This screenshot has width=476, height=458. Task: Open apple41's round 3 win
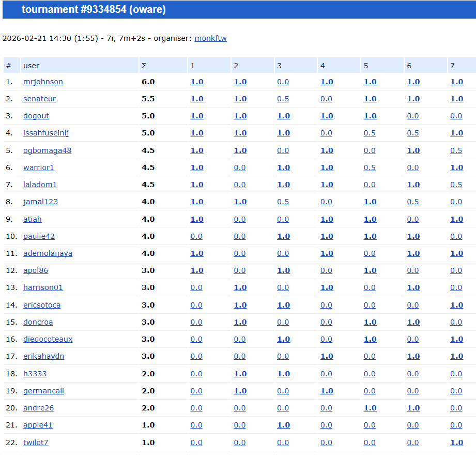coord(283,425)
